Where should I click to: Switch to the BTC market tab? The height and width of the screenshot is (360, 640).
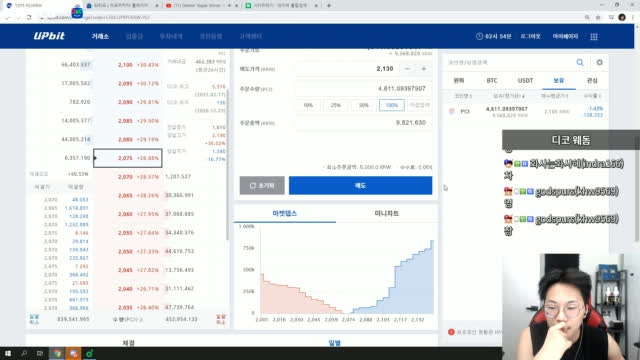(492, 81)
